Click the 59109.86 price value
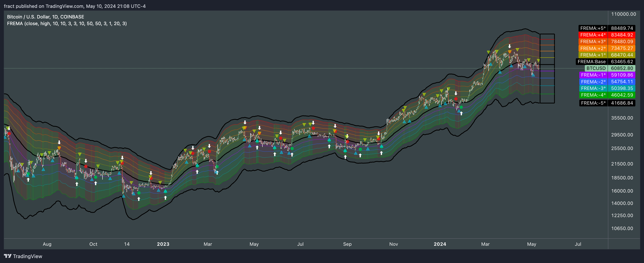 click(x=622, y=75)
